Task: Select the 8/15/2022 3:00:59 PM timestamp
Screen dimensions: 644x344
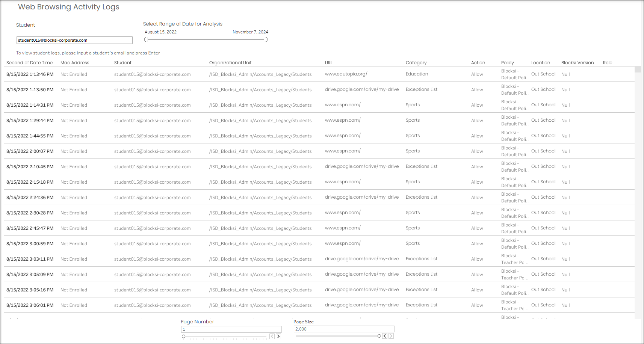Action: pos(30,244)
